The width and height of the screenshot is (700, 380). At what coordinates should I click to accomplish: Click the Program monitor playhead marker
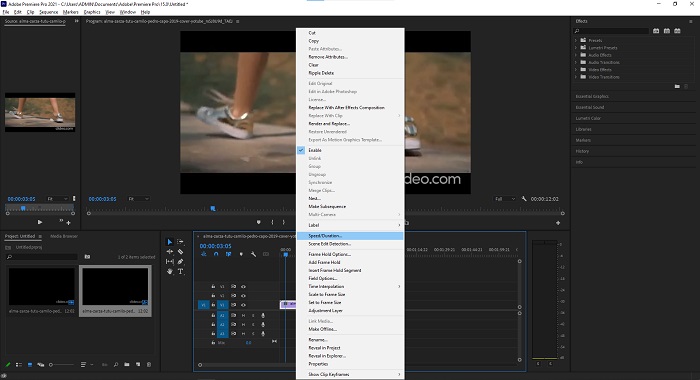tap(213, 208)
